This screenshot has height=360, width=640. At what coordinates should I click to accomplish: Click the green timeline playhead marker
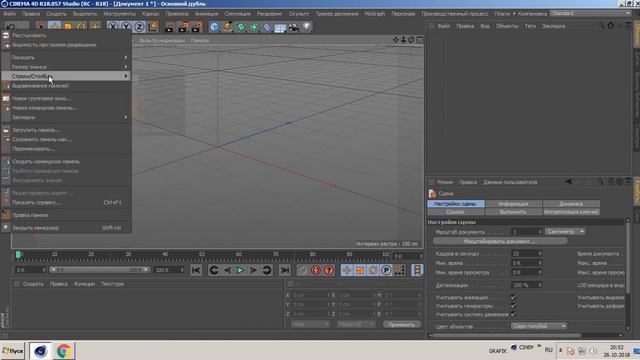[18, 255]
